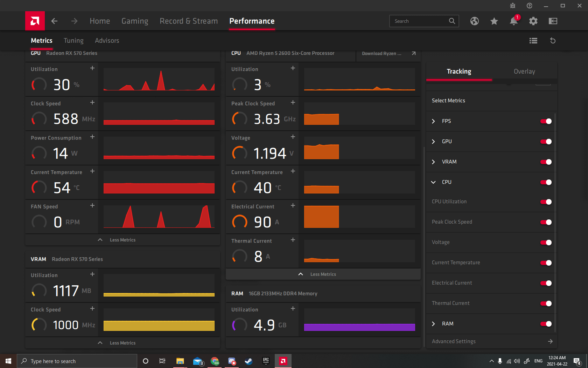Click the AMD Radeon logo home icon
Screen dimensions: 588x368
pos(35,21)
